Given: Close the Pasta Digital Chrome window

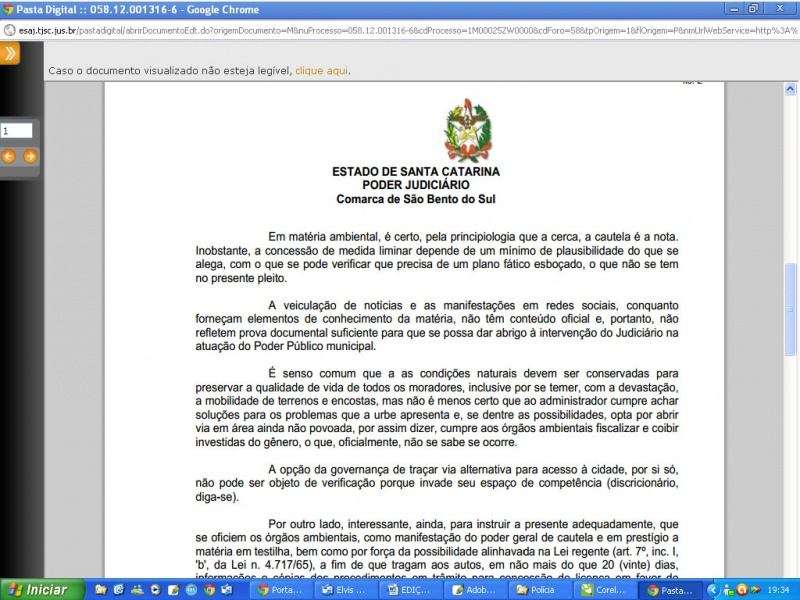Looking at the screenshot, I should (x=780, y=9).
